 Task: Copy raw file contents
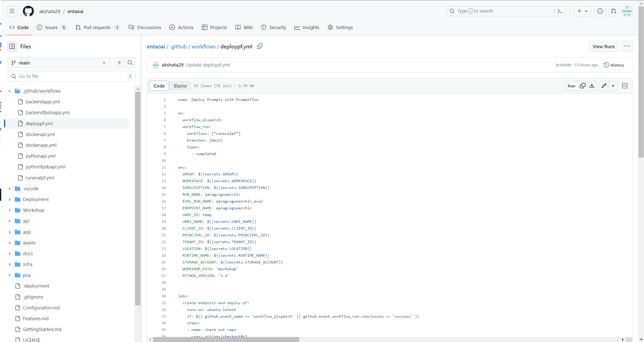tap(583, 86)
